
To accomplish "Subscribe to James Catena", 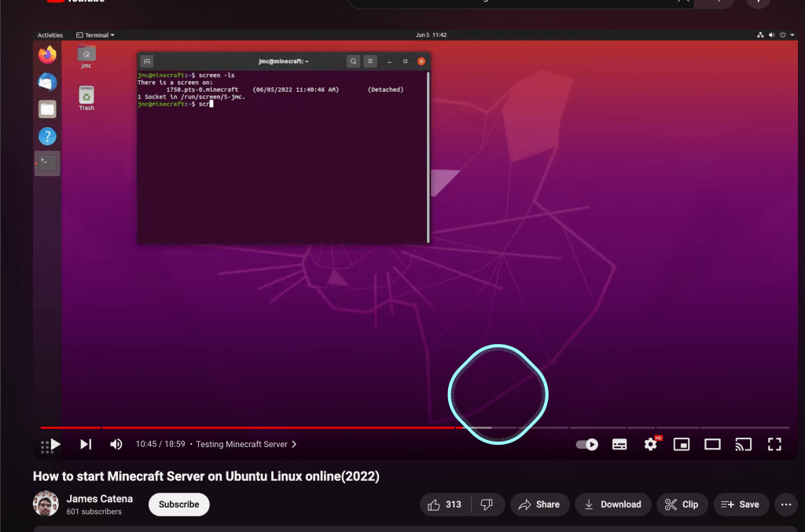I will pos(178,504).
